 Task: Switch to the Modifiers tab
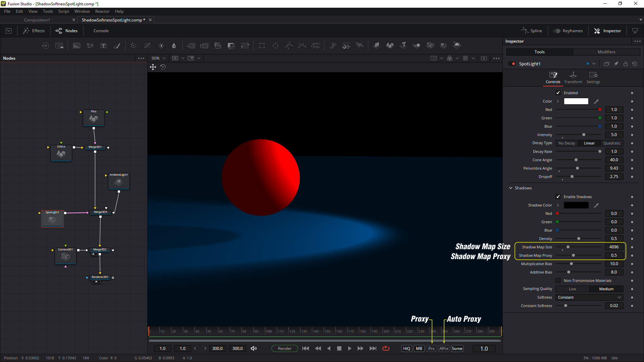[x=606, y=52]
